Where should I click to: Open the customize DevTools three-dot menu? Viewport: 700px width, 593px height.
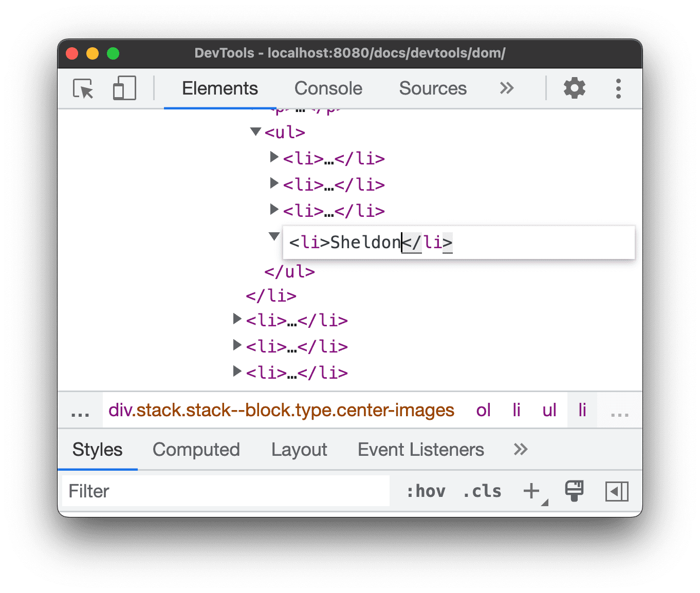[x=618, y=88]
